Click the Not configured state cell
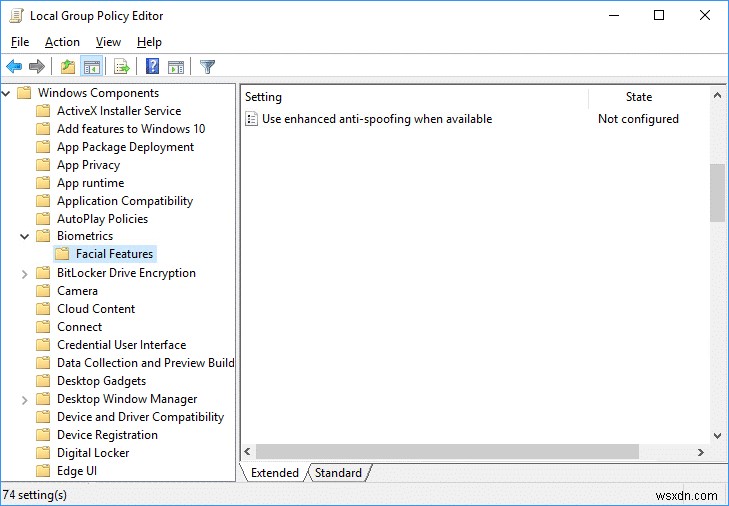 tap(638, 119)
